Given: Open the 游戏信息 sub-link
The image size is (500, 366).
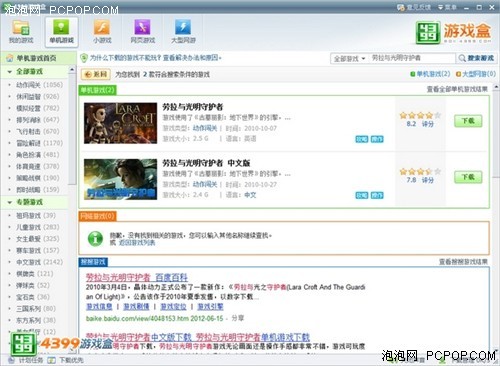Looking at the screenshot, I should [x=99, y=307].
